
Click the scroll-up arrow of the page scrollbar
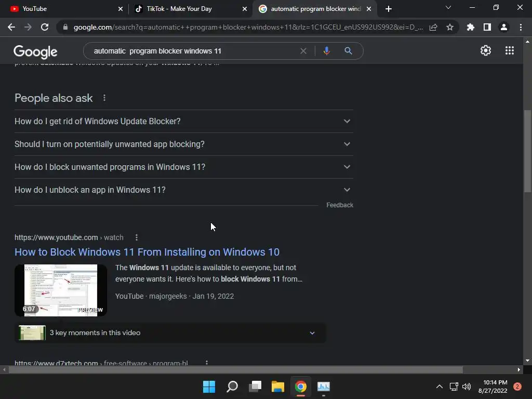[x=527, y=42]
